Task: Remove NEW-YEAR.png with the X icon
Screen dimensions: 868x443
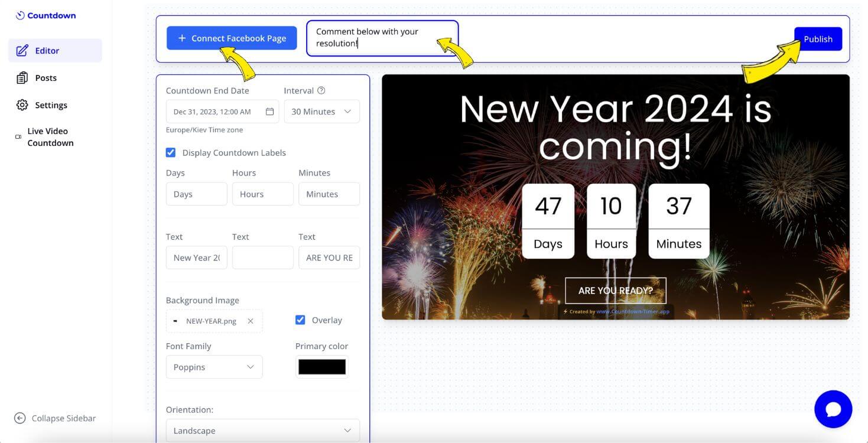Action: point(250,321)
